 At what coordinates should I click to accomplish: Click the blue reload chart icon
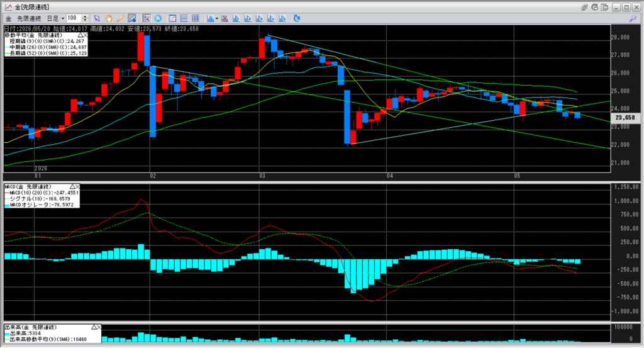(x=297, y=18)
